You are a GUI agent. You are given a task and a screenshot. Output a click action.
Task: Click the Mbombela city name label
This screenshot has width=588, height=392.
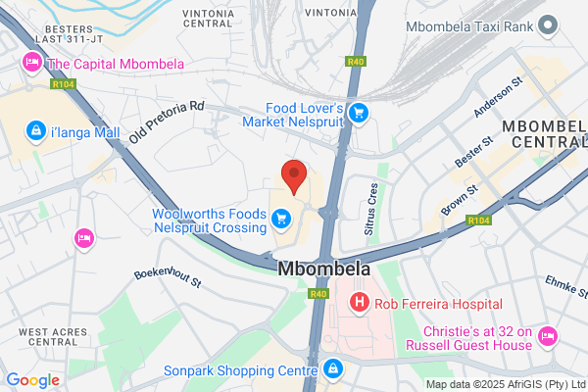pos(324,269)
